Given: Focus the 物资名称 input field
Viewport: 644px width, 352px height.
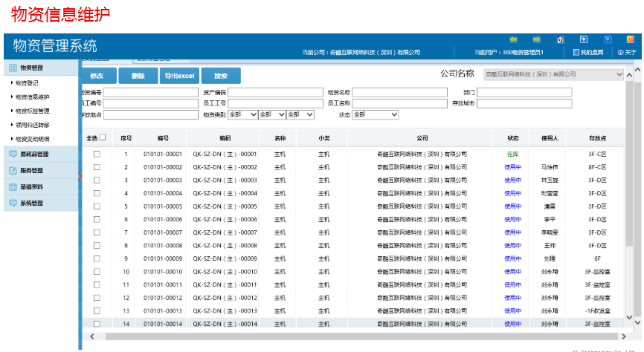Looking at the screenshot, I should tap(399, 92).
